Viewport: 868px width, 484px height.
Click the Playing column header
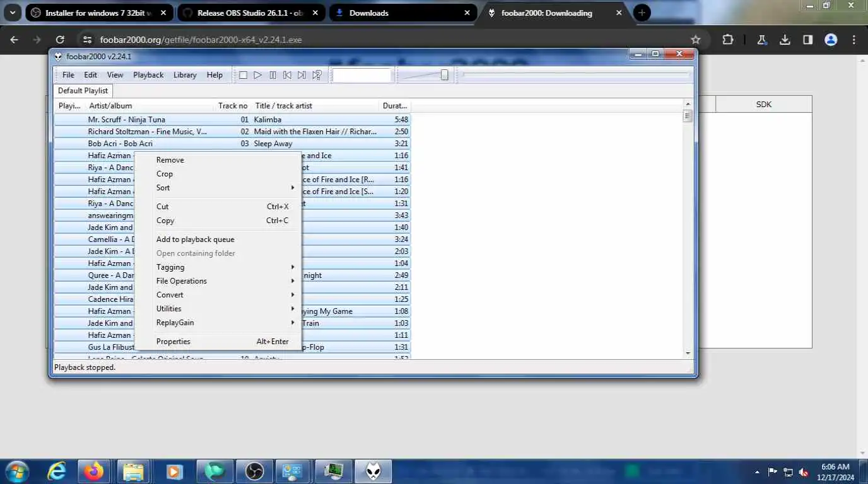[69, 106]
